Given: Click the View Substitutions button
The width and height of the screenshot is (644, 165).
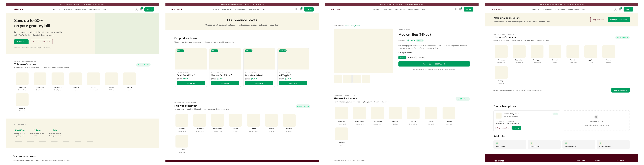Looking at the screenshot, I should coord(620,90).
